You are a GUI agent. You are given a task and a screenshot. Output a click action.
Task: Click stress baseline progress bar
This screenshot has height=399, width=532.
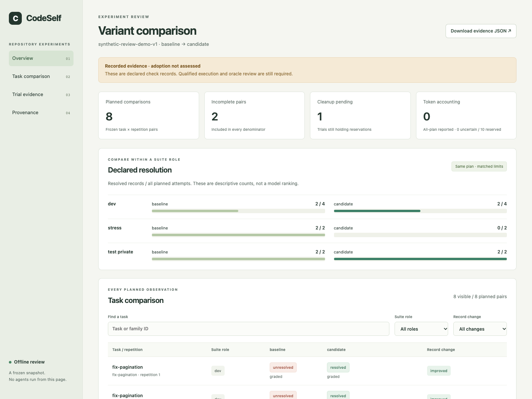tap(238, 235)
